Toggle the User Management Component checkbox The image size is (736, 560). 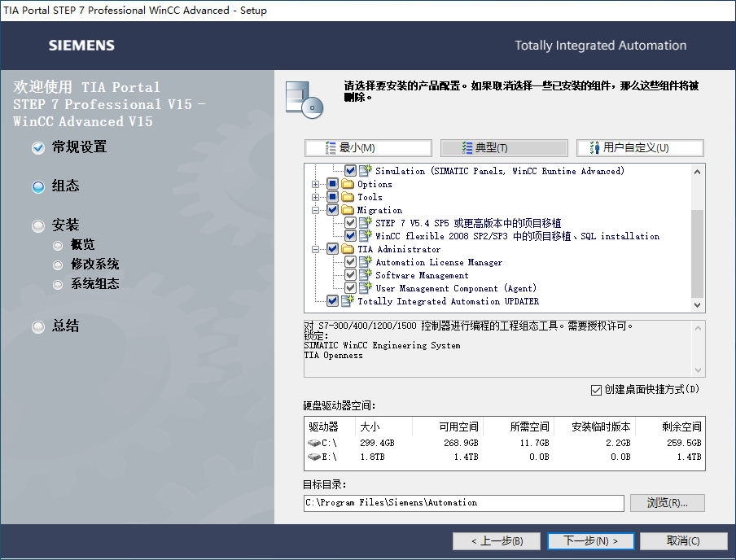[350, 288]
